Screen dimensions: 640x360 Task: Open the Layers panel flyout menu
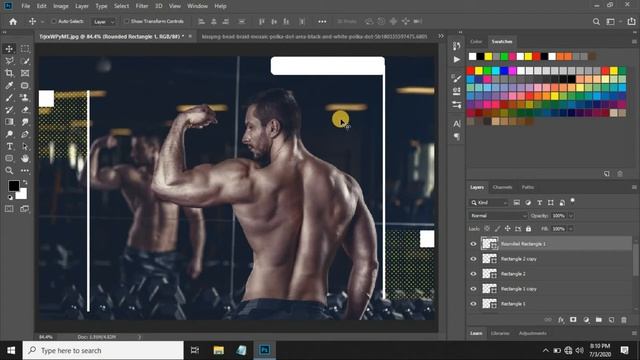(634, 187)
